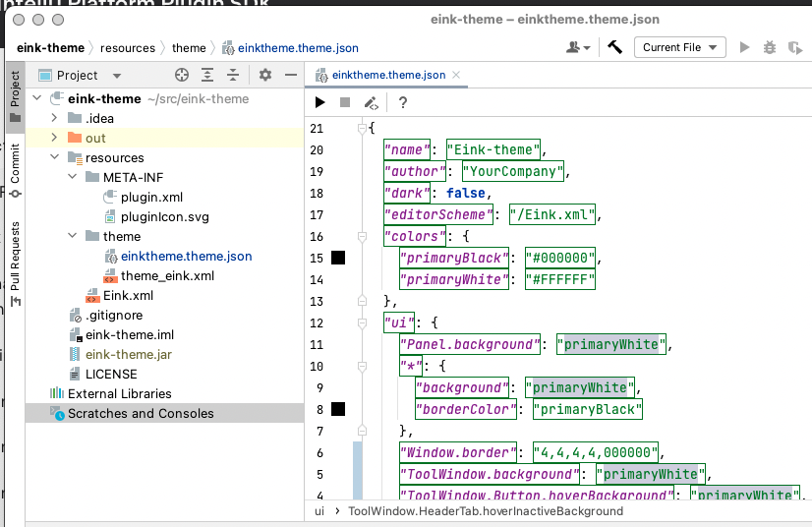
Task: Click black color swatch on borderColor line
Action: (338, 409)
